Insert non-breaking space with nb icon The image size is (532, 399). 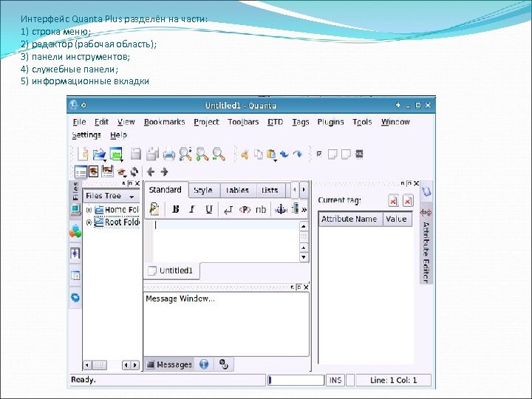click(261, 210)
